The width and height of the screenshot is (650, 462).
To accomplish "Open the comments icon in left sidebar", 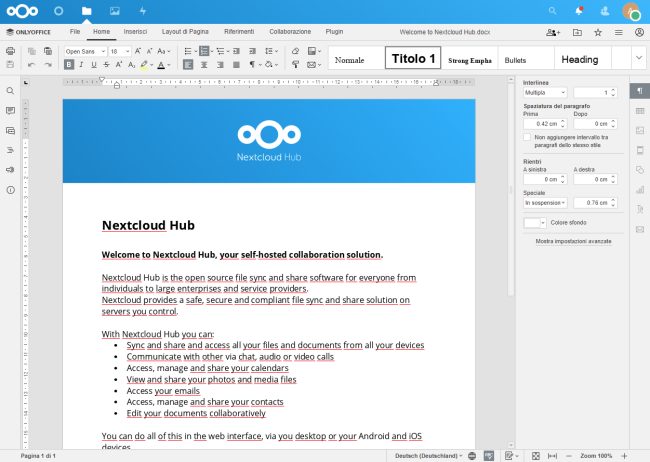I will coord(10,111).
